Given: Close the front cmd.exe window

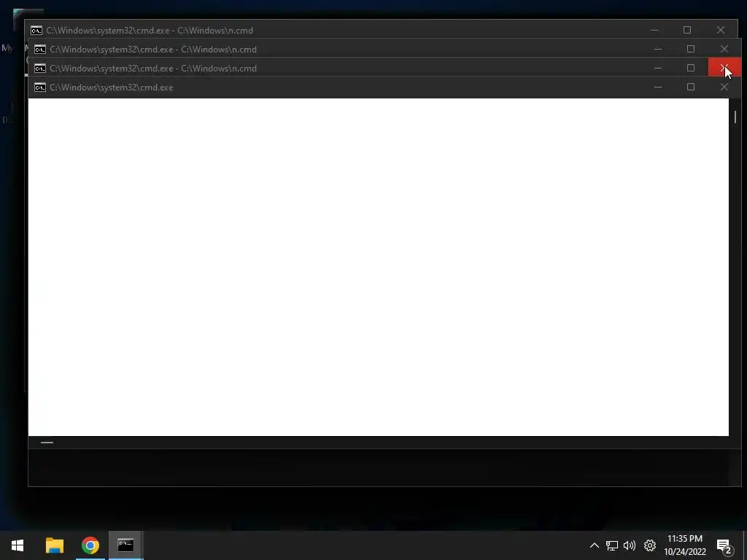Looking at the screenshot, I should tap(724, 87).
